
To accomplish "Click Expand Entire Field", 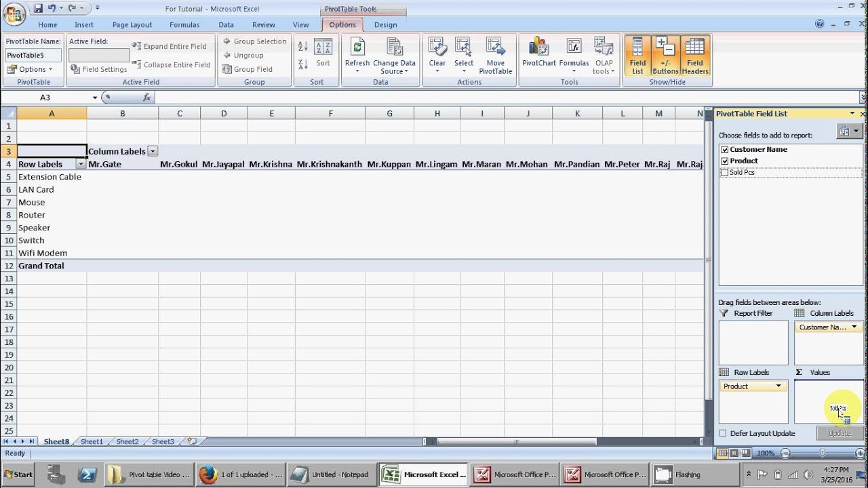I will 169,46.
